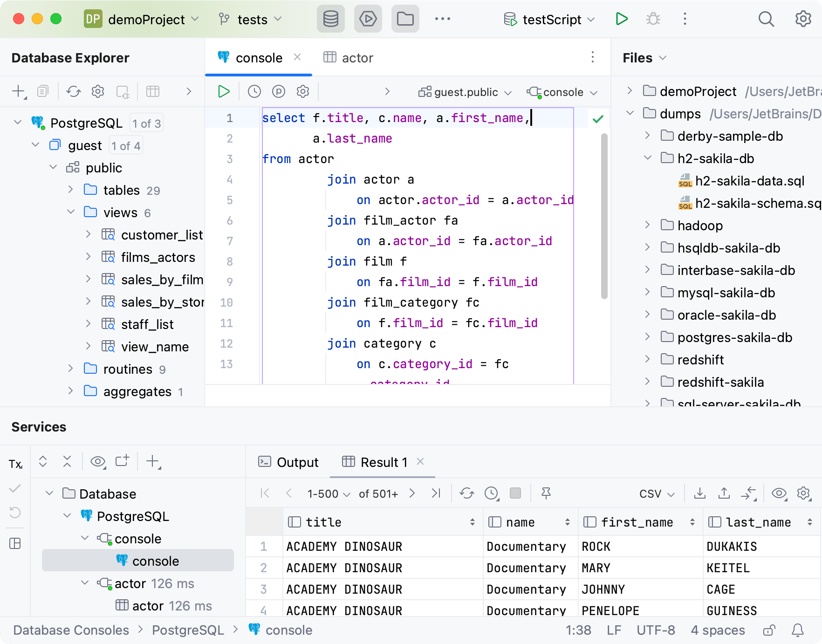Expand the tables folder
The height and width of the screenshot is (644, 822).
tap(71, 190)
